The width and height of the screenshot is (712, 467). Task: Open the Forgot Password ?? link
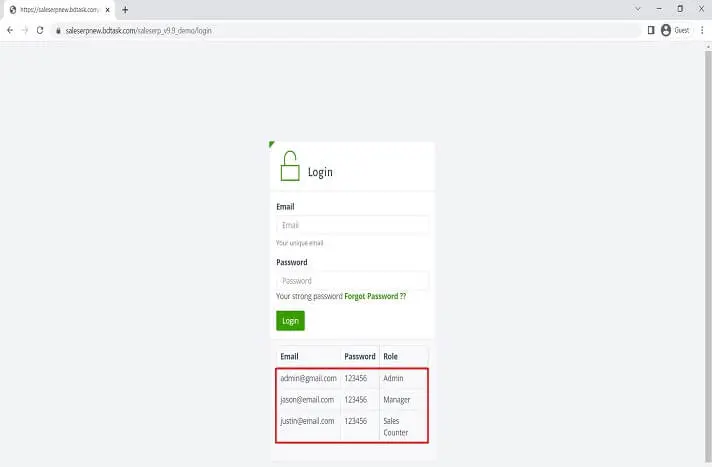pyautogui.click(x=375, y=296)
